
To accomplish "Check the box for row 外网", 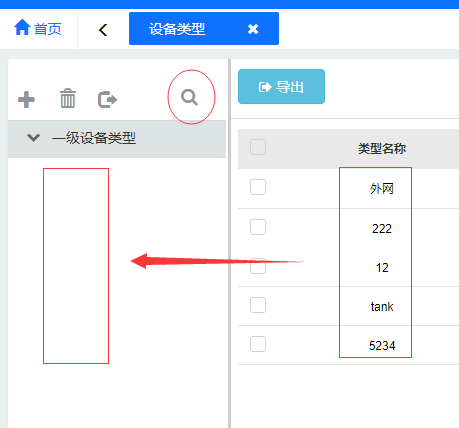I will [258, 187].
